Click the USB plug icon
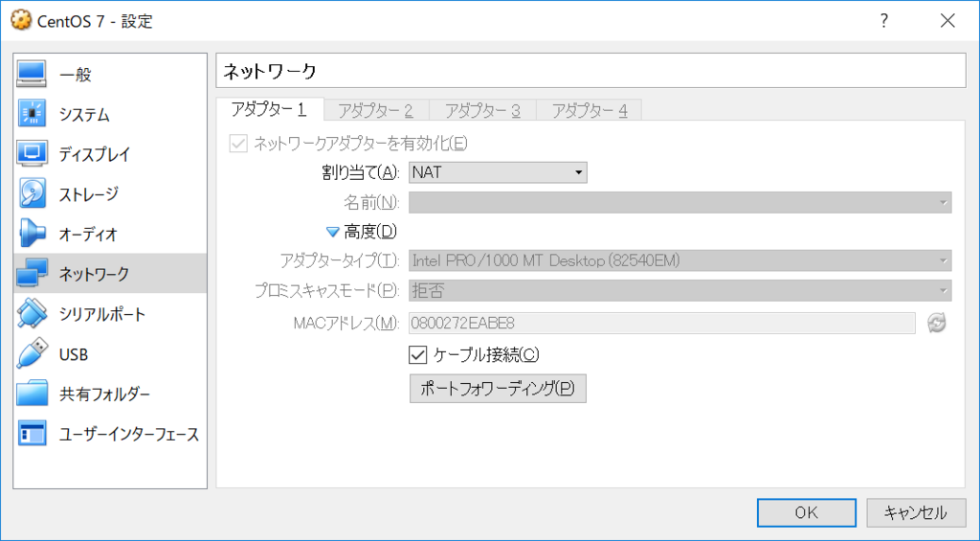Viewport: 980px width, 541px height. [x=32, y=353]
